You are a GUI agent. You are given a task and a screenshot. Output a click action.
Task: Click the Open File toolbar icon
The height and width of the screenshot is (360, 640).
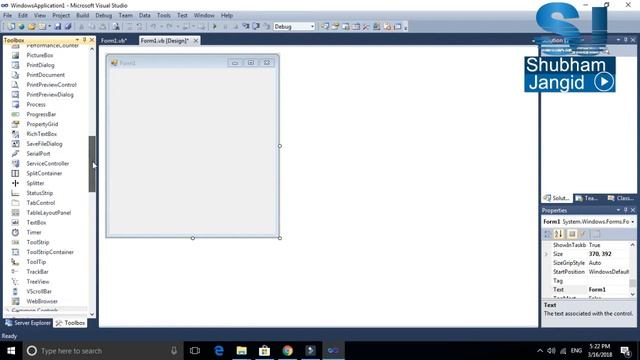pyautogui.click(x=31, y=27)
